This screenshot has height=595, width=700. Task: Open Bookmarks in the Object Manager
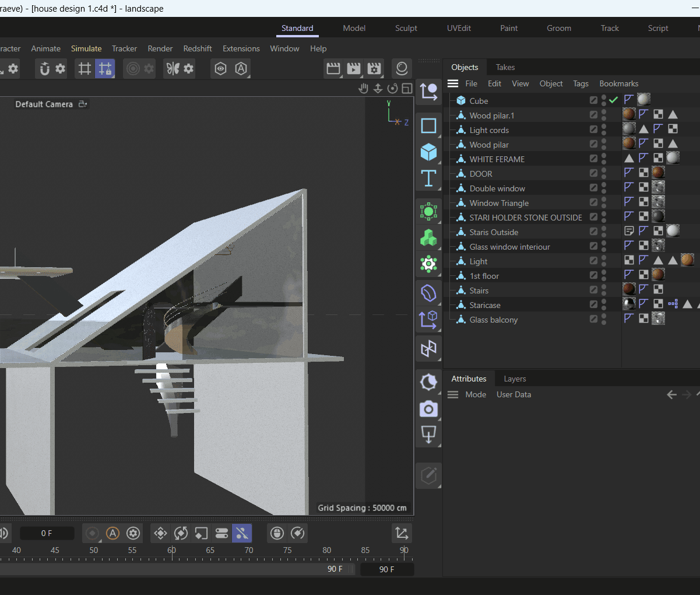coord(618,83)
